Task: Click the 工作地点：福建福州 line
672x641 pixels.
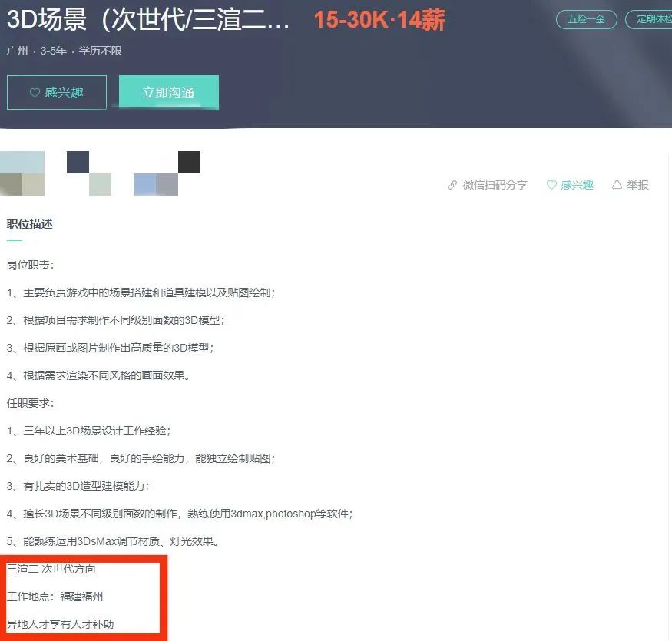Action: pos(55,596)
